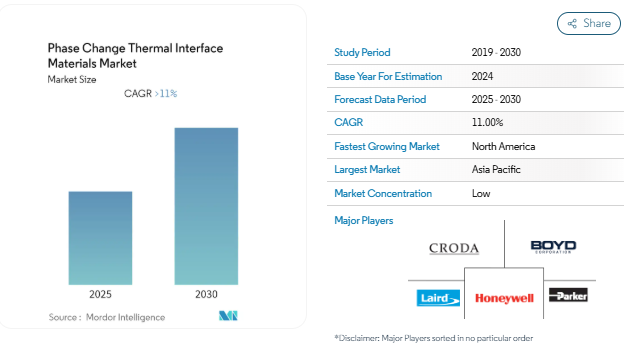Select the 2025 market size bar
The width and height of the screenshot is (624, 364).
[100, 238]
